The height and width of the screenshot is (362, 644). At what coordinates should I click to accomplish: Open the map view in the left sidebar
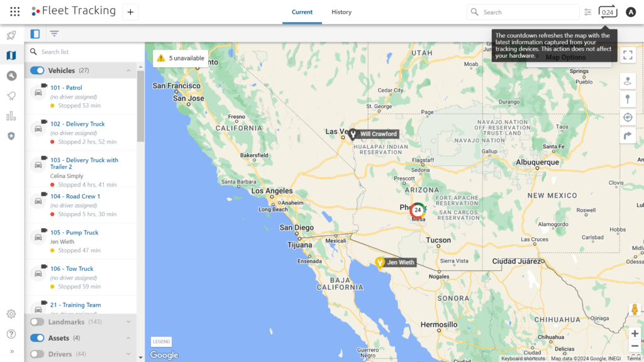(x=11, y=55)
